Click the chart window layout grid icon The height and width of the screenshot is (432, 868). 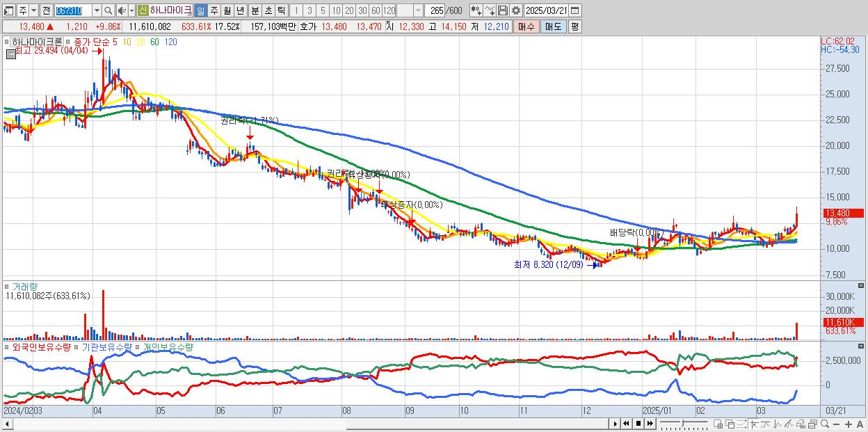[718, 424]
